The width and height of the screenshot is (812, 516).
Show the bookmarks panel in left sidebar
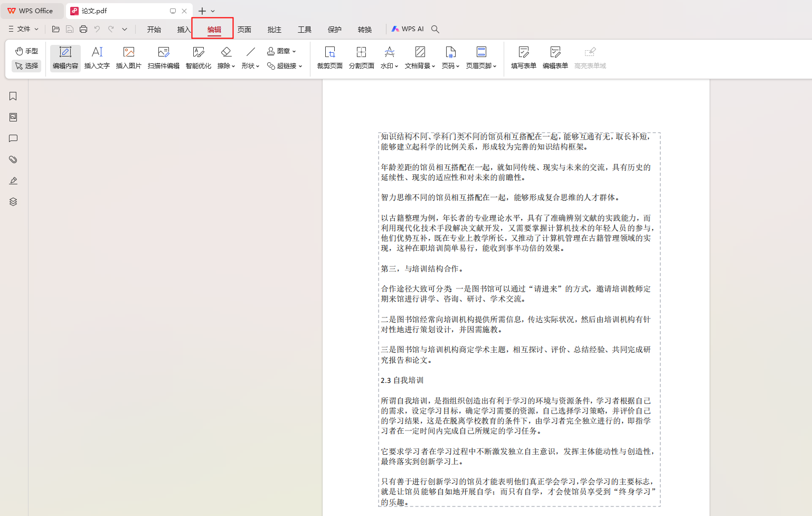(13, 96)
